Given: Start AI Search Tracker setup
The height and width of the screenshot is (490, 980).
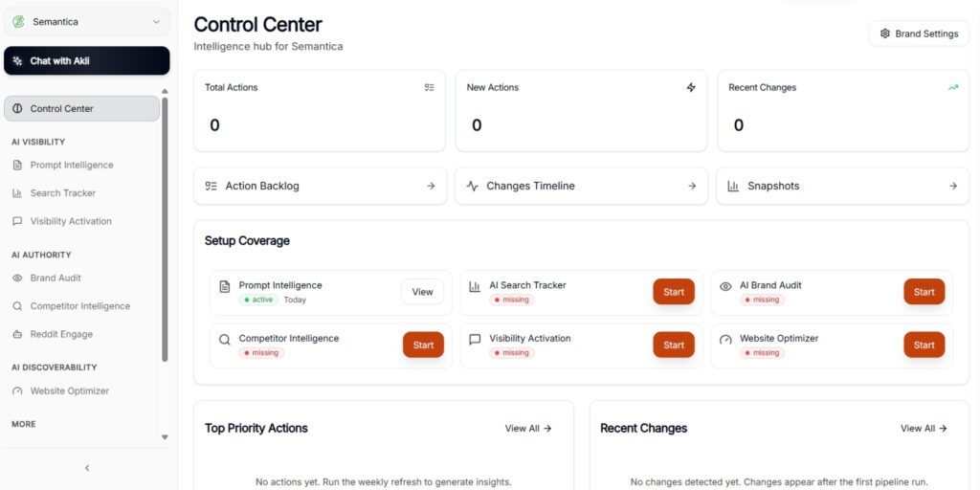Looking at the screenshot, I should (x=674, y=292).
